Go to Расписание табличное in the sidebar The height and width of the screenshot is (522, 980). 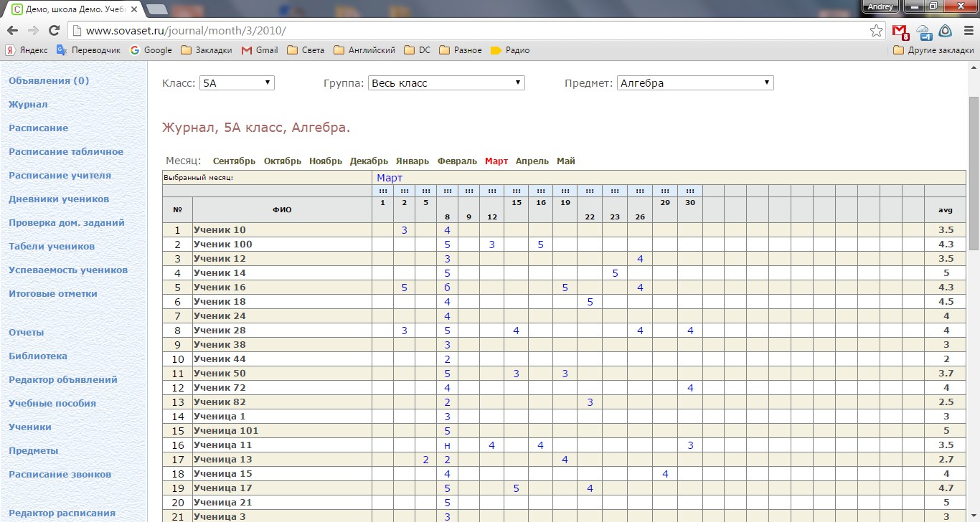click(66, 152)
